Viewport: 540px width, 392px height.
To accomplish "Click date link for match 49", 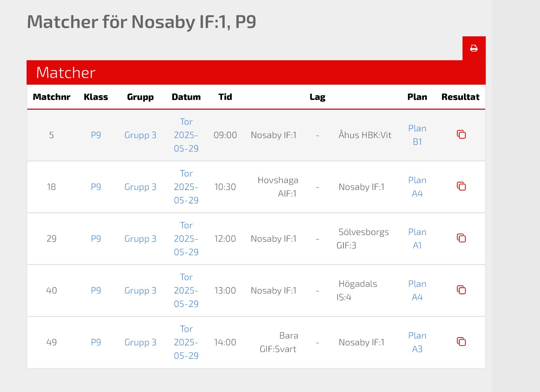I will point(186,342).
